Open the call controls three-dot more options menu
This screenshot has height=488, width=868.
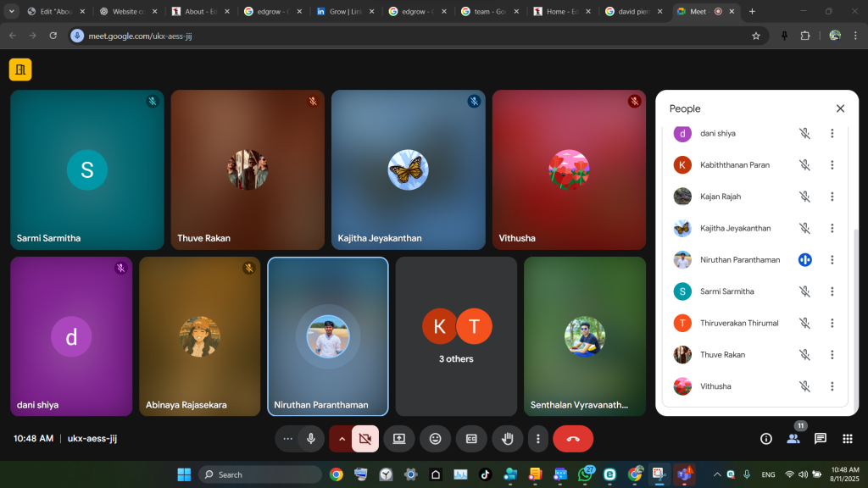[x=538, y=439]
